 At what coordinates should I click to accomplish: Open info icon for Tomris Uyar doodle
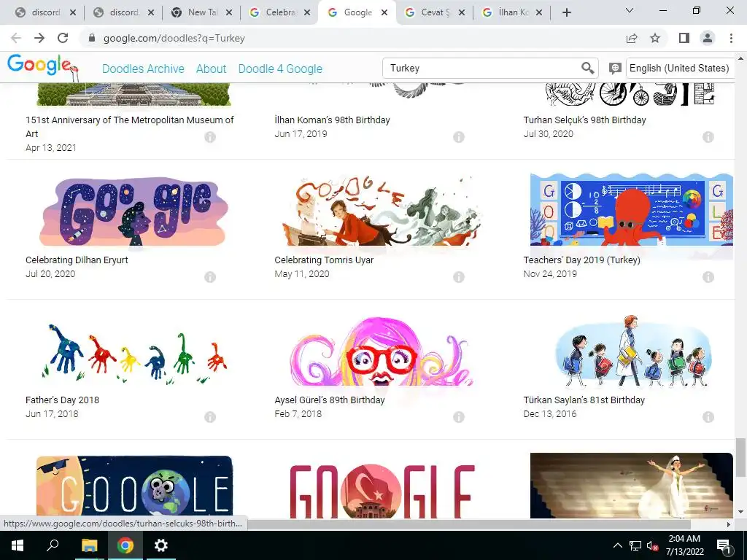(459, 277)
